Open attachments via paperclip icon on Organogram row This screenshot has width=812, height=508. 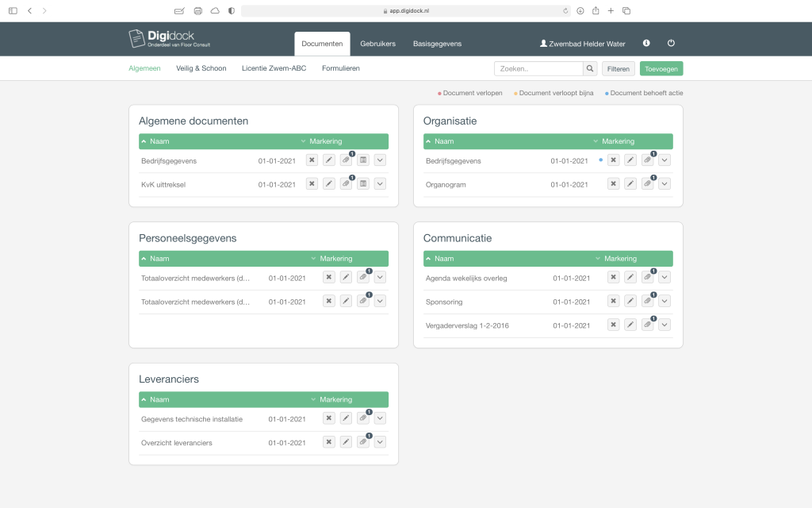tap(646, 183)
